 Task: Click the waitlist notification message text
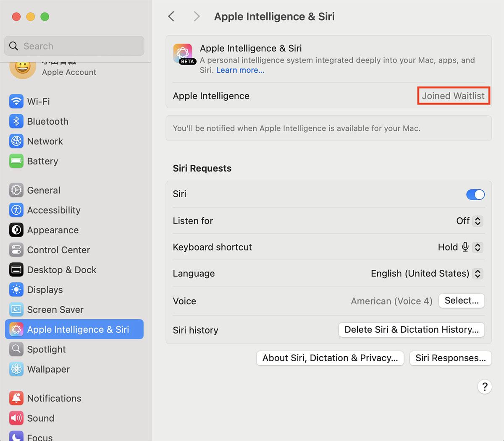297,128
